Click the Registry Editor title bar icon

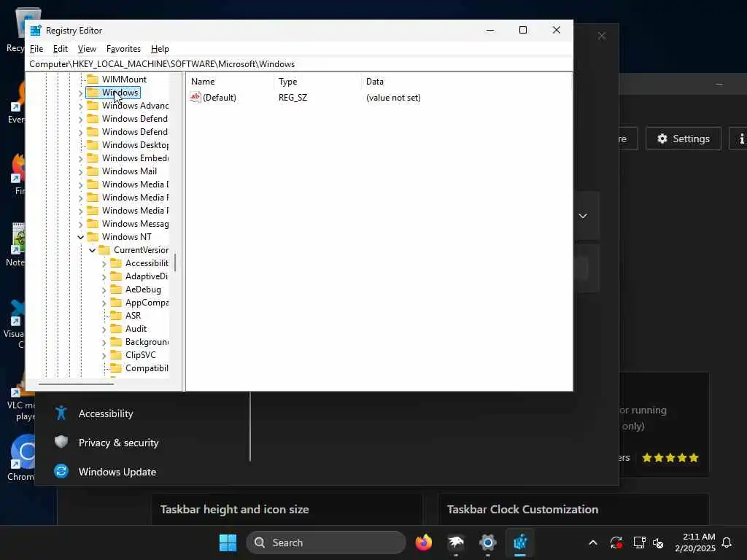36,31
